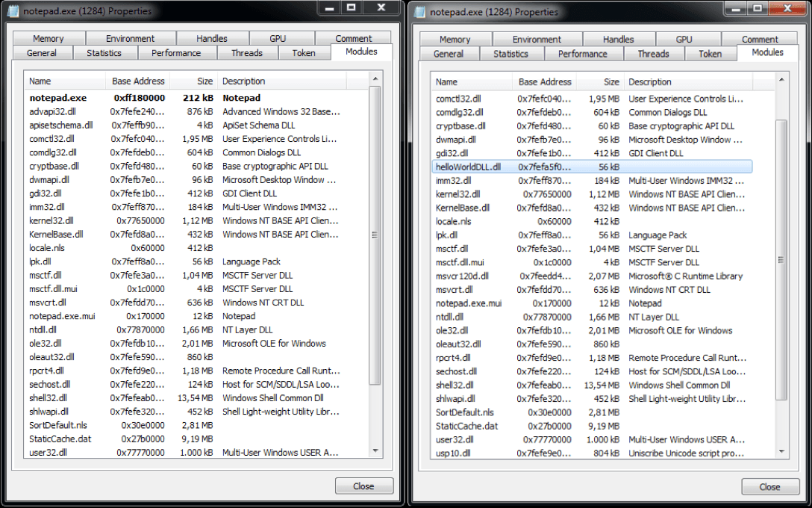The width and height of the screenshot is (812, 508).
Task: Click scroll down arrow in left module list
Action: click(x=375, y=450)
